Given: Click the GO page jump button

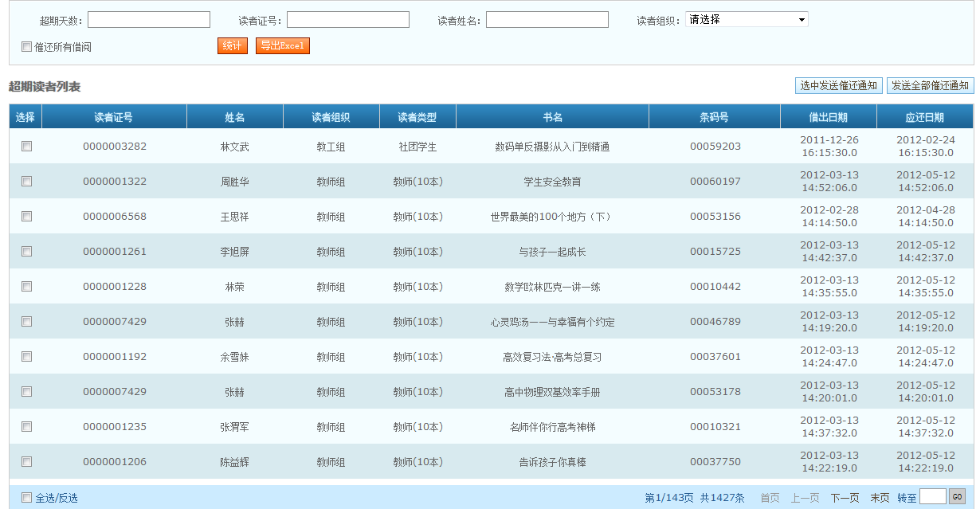Looking at the screenshot, I should pos(957,497).
